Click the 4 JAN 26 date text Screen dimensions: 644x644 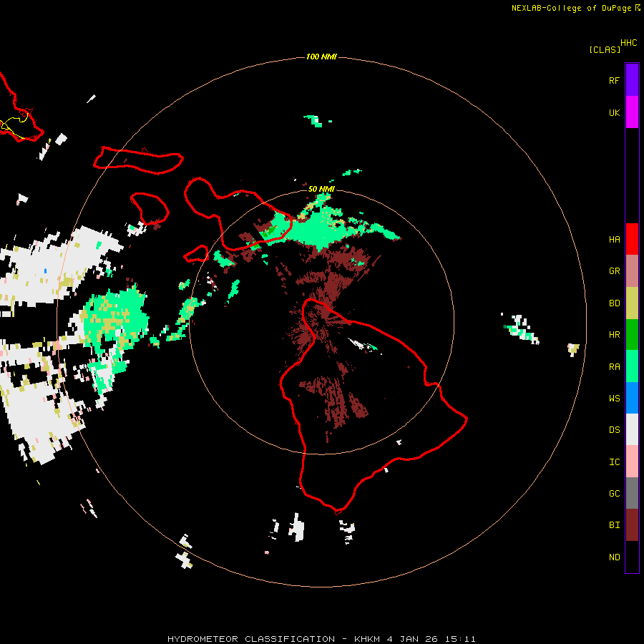pyautogui.click(x=412, y=639)
